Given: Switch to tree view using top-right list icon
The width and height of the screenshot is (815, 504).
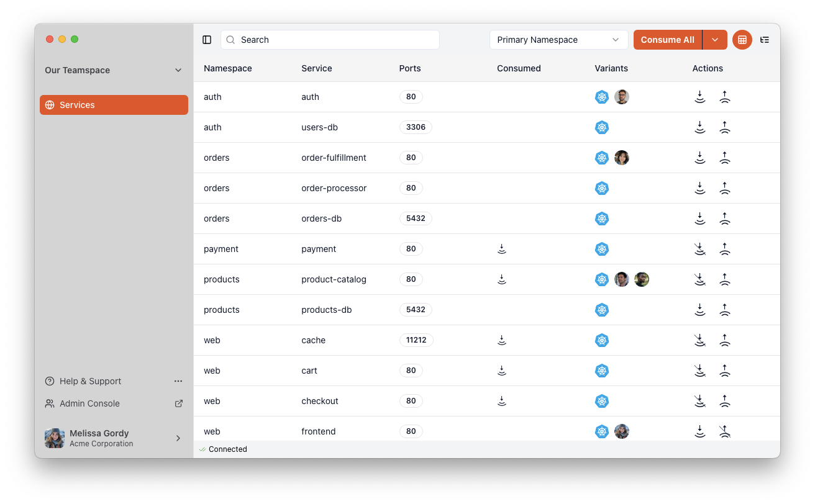Looking at the screenshot, I should 765,39.
